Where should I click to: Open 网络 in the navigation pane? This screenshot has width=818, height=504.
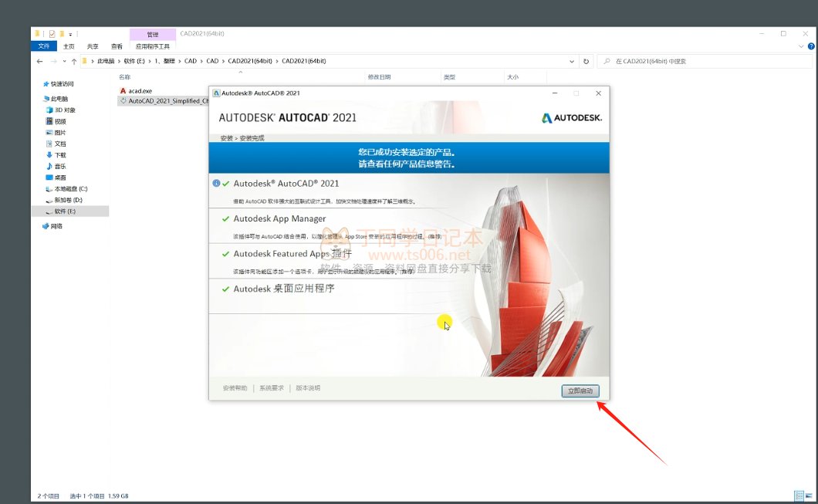[56, 226]
